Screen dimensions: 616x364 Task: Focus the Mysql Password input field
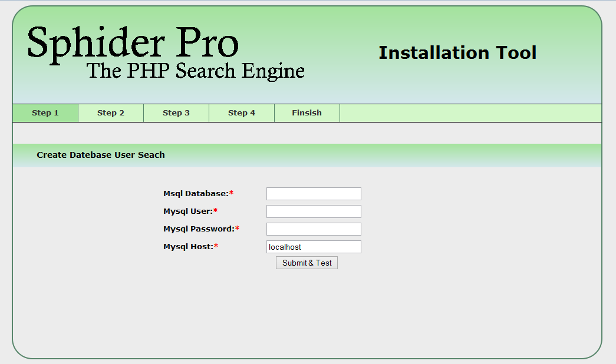coord(314,229)
